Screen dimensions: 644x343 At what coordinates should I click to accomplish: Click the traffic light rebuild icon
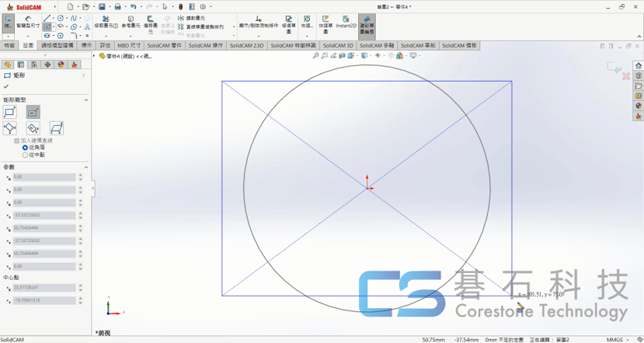pyautogui.click(x=181, y=7)
